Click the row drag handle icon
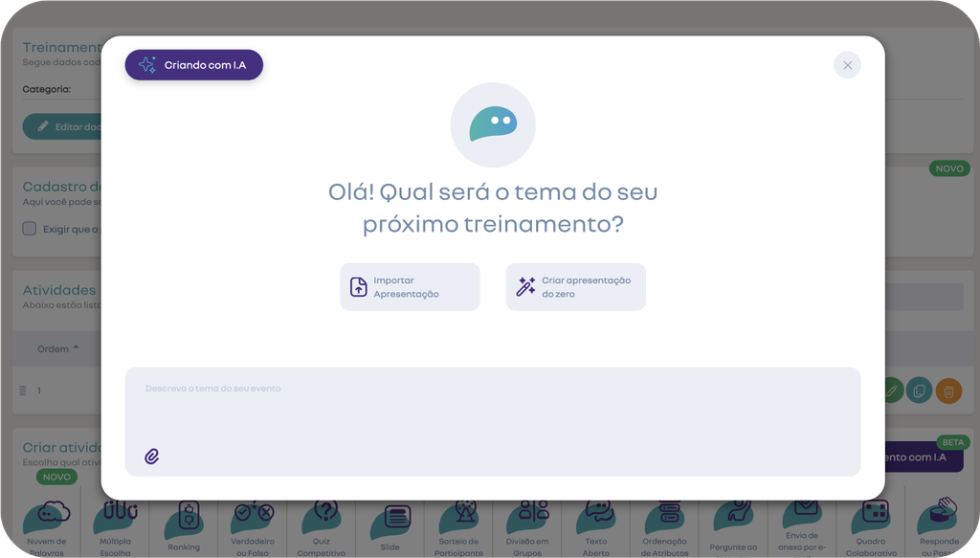Screen dimensions: 980x558 click(x=23, y=391)
